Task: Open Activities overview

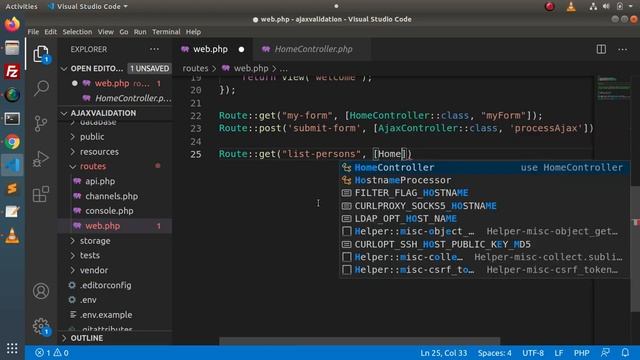Action: [21, 6]
